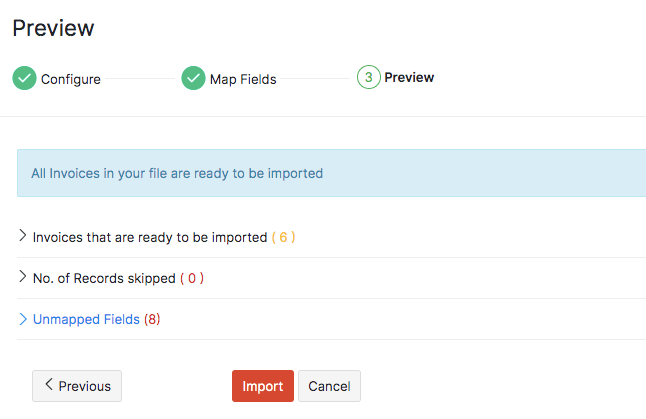The height and width of the screenshot is (419, 646).
Task: Expand the ready-to-import invoices chevron
Action: pos(23,237)
